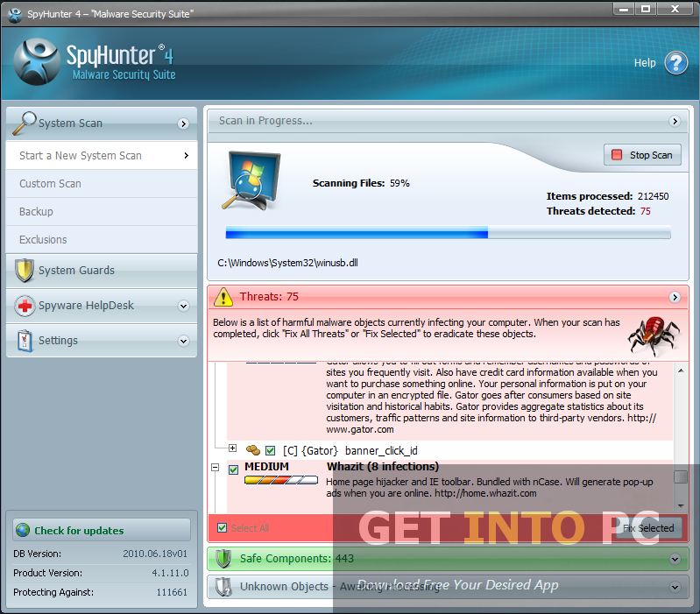Click the threats list scrollbar down arrow
The image size is (700, 614).
point(681,506)
